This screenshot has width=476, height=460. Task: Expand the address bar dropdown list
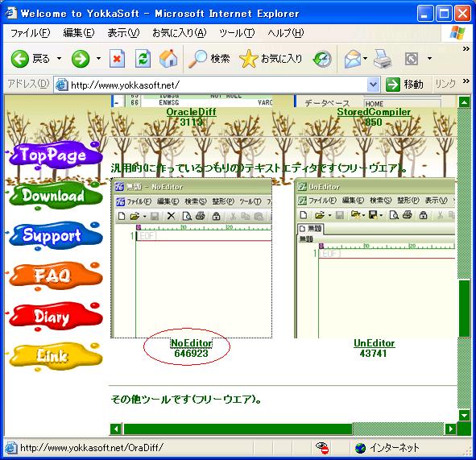click(374, 85)
